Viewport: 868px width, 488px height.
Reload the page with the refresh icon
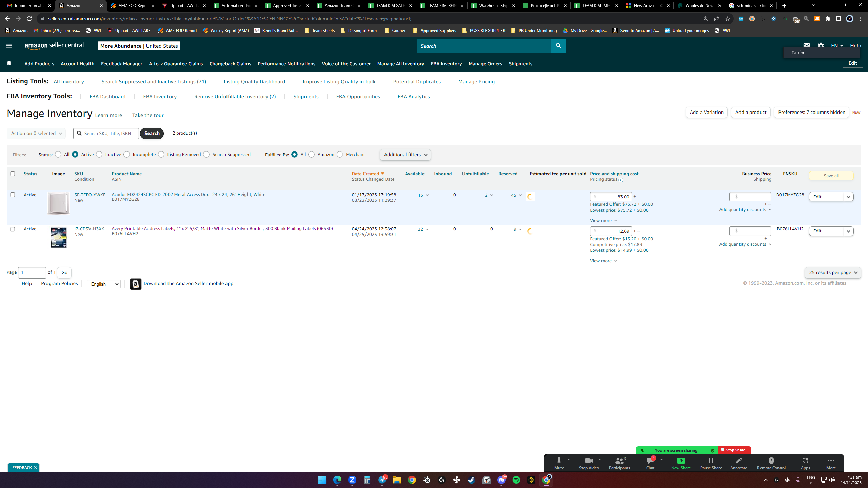(x=29, y=19)
